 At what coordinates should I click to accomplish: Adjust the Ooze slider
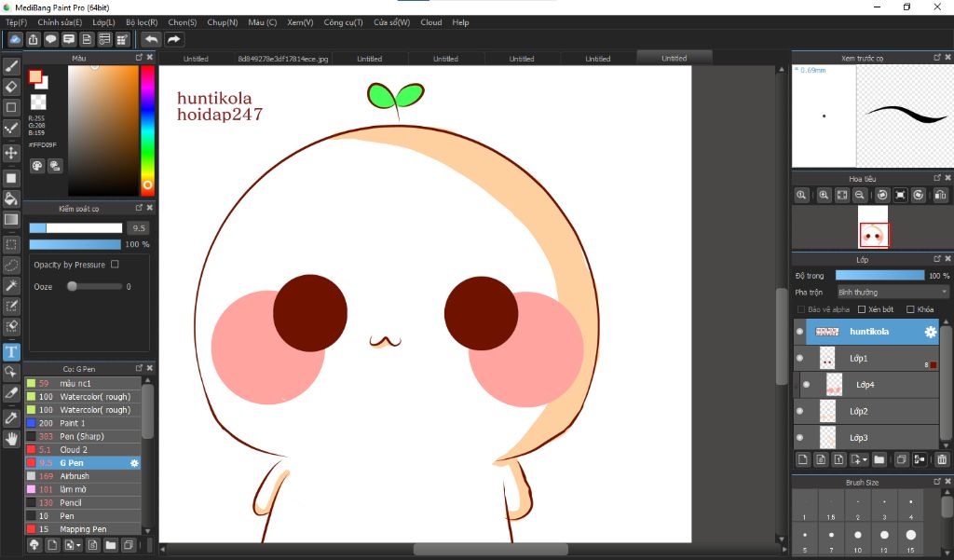tap(95, 286)
